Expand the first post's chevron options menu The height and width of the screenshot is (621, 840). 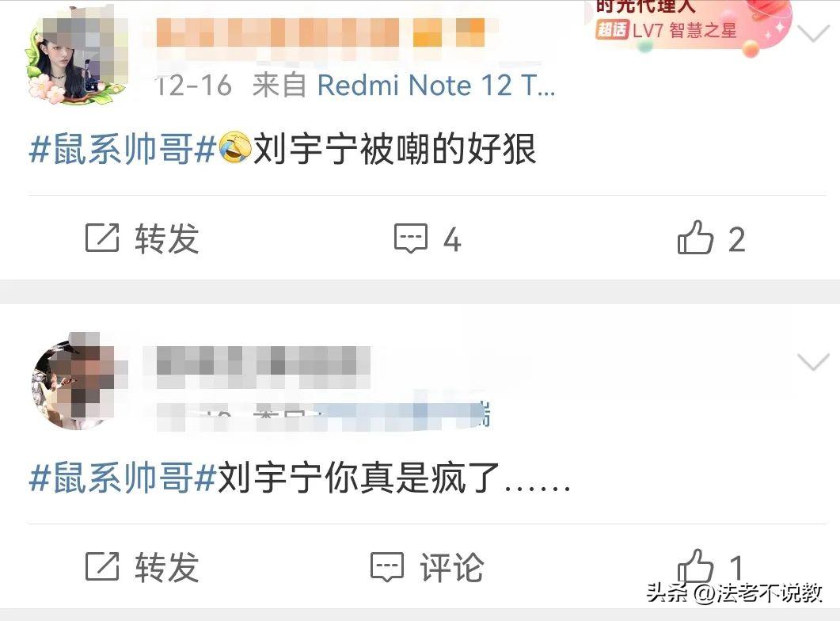click(813, 34)
